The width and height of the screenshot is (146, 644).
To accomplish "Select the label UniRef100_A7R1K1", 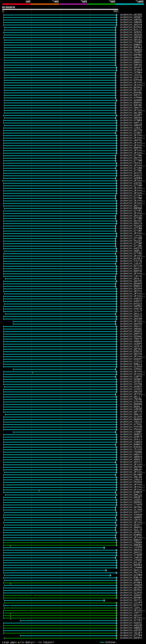I will point(131,369).
